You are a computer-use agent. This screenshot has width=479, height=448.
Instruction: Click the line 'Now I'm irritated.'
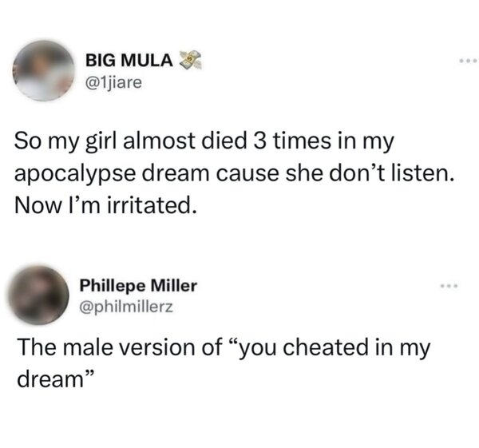point(105,206)
